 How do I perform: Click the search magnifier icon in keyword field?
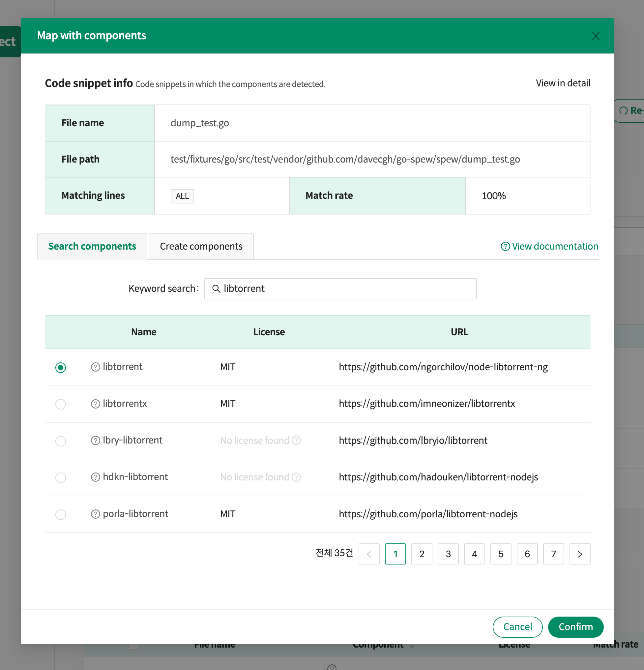pos(216,289)
